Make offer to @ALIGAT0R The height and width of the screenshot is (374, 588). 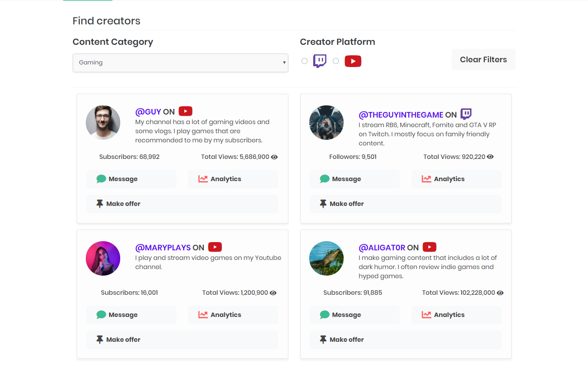pyautogui.click(x=406, y=340)
